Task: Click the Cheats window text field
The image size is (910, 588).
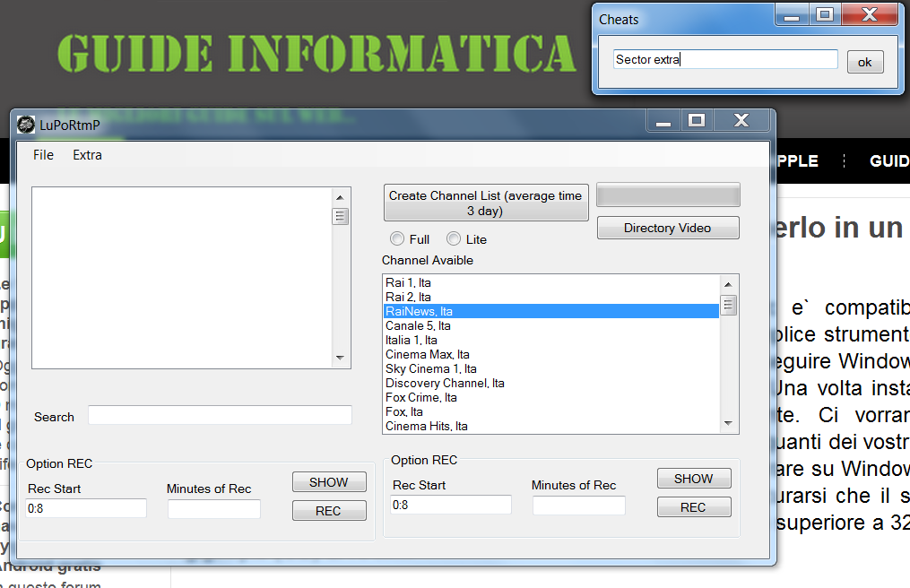Action: tap(725, 59)
